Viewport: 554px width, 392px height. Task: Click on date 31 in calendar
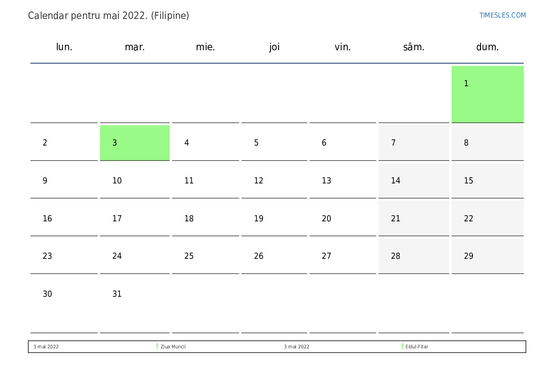coord(117,294)
